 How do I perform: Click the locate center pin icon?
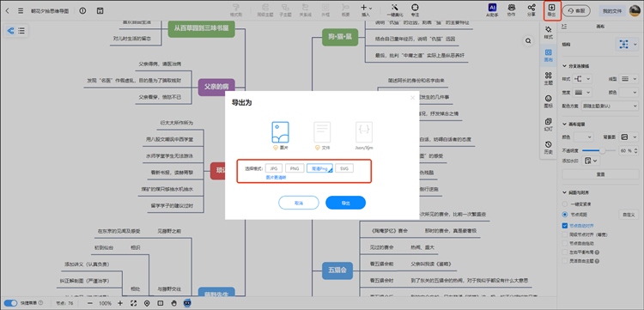pyautogui.click(x=147, y=303)
